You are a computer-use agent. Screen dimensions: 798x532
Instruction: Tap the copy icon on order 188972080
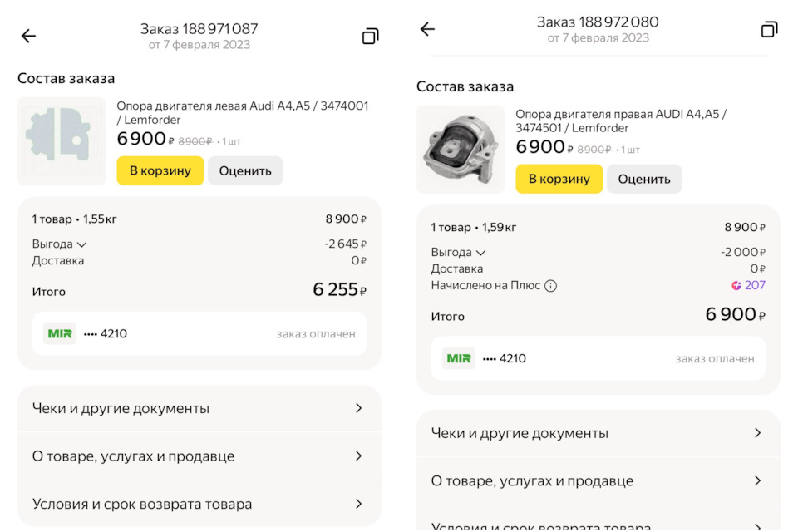[768, 29]
